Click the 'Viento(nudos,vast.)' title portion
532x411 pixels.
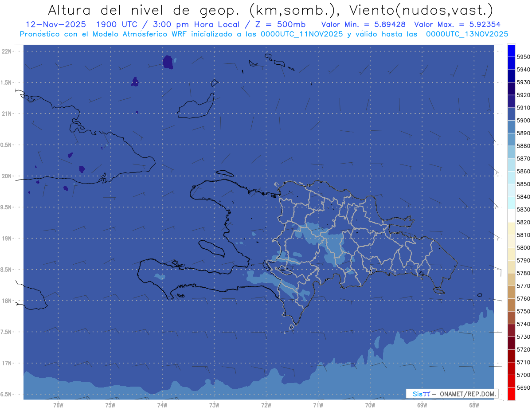coord(420,10)
